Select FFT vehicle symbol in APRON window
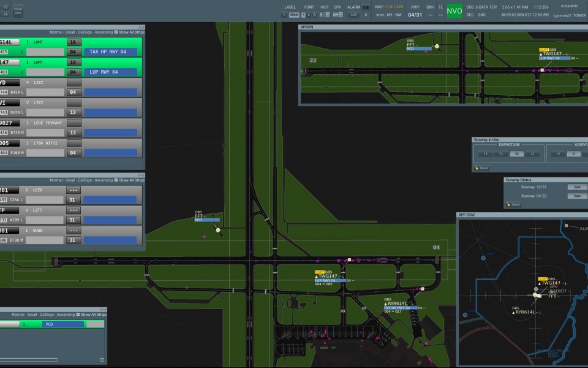 (x=437, y=46)
